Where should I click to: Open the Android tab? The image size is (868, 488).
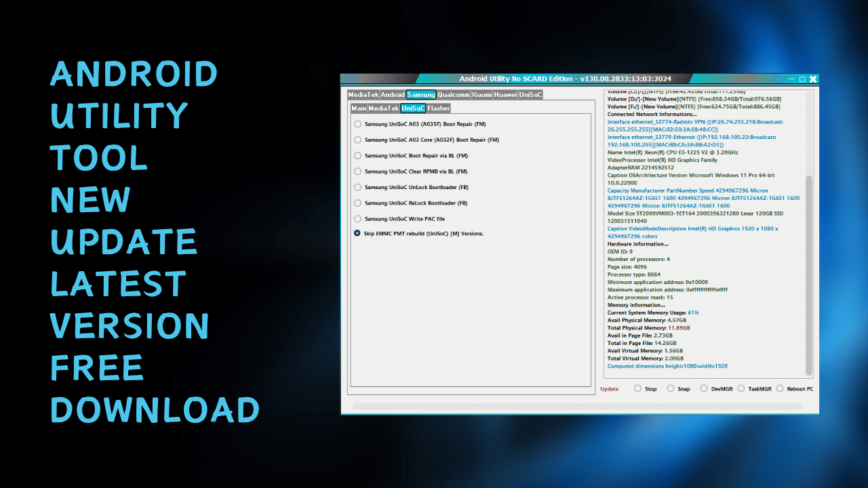393,95
